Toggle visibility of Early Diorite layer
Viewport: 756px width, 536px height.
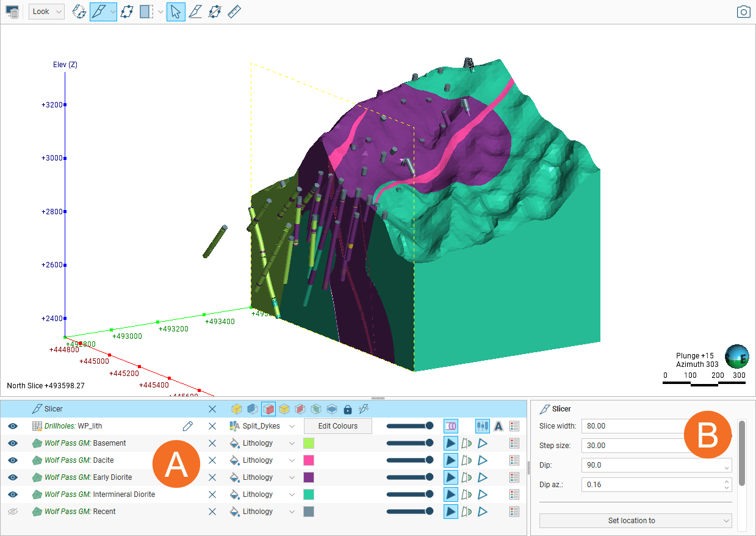point(13,477)
